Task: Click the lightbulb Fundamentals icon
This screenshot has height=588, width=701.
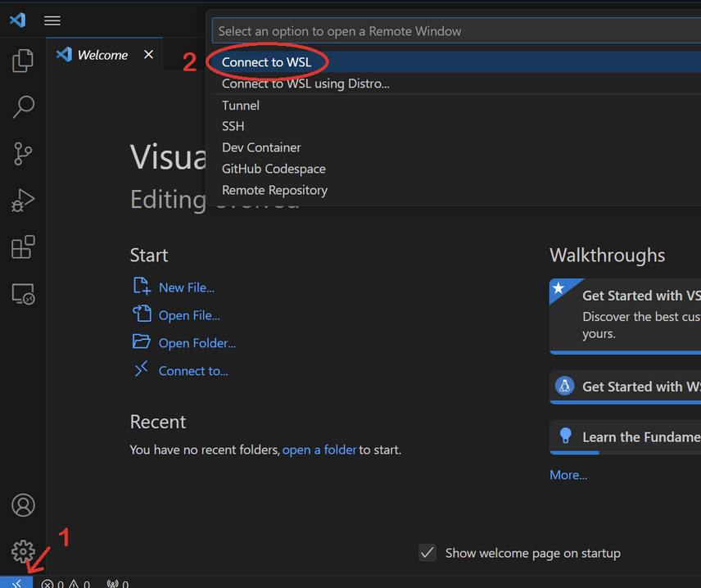Action: [566, 436]
